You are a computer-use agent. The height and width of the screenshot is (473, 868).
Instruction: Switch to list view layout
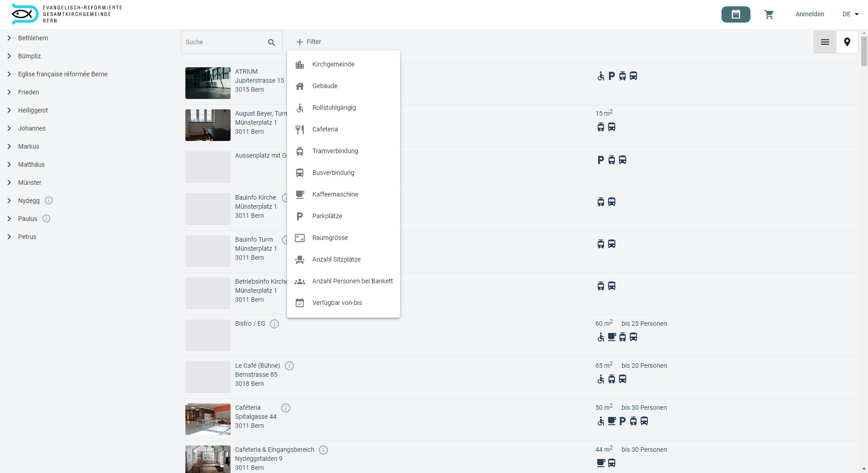point(825,42)
